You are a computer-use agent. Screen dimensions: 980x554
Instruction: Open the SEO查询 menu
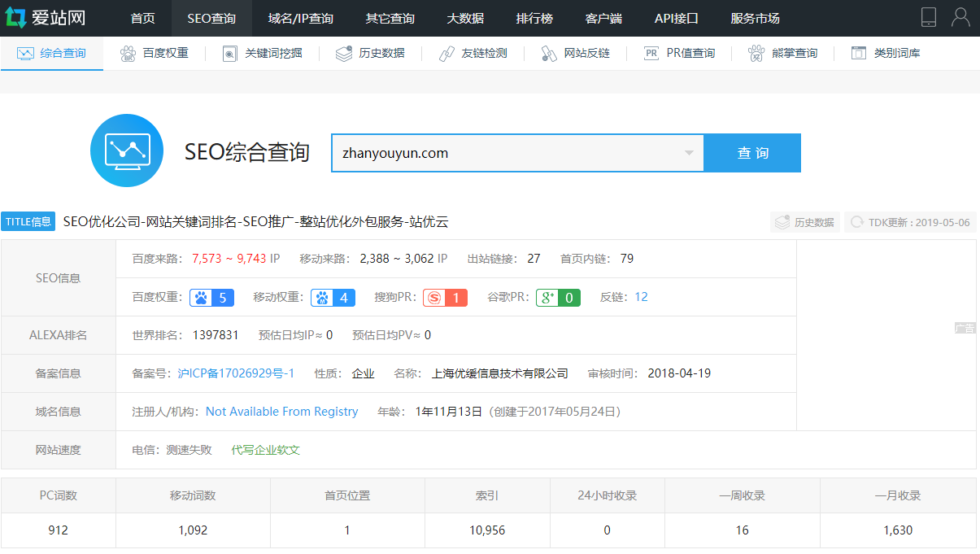tap(211, 18)
